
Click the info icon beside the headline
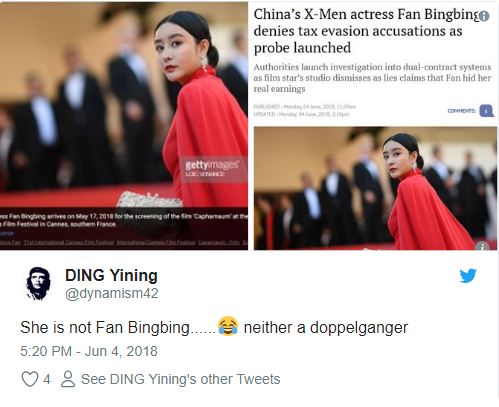coord(484,16)
